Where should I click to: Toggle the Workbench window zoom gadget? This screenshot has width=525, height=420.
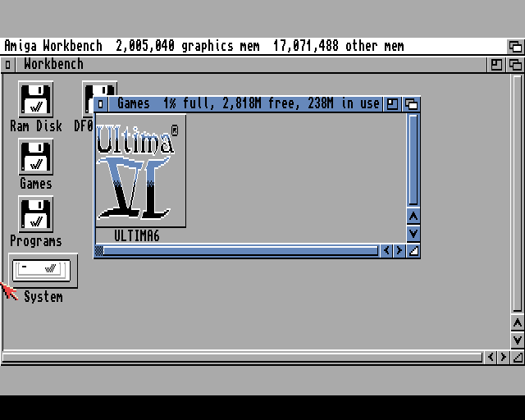pos(497,64)
